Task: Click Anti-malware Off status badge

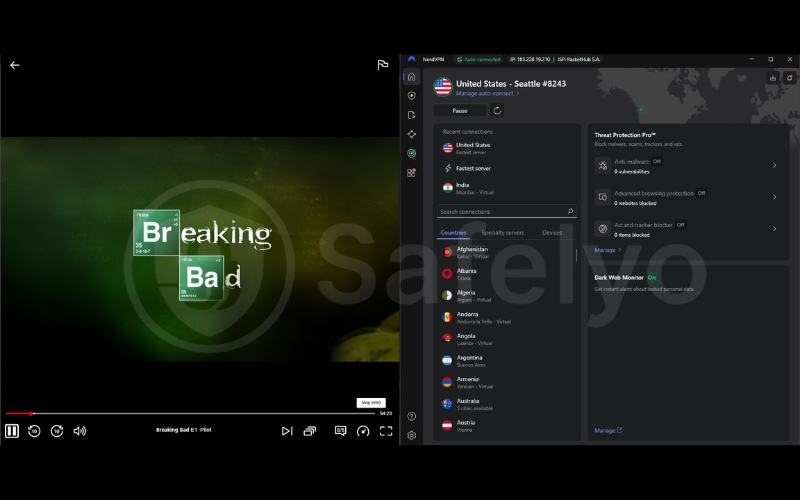Action: [x=657, y=161]
